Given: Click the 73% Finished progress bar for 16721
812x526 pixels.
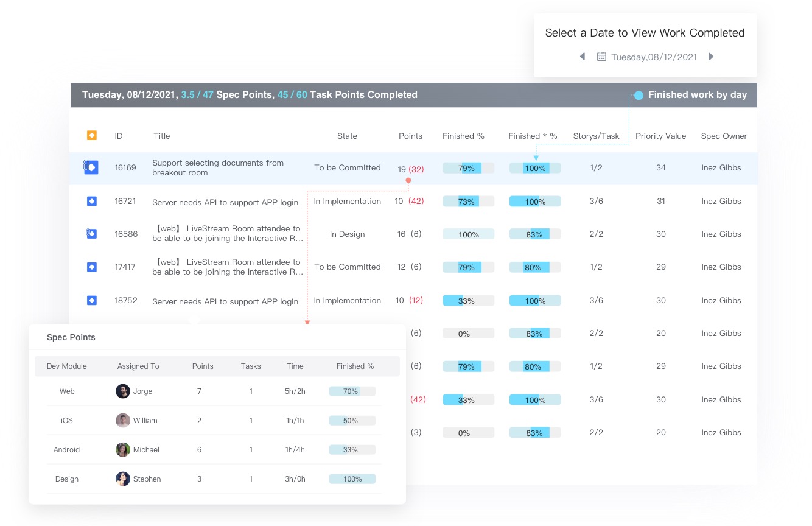Looking at the screenshot, I should click(468, 202).
